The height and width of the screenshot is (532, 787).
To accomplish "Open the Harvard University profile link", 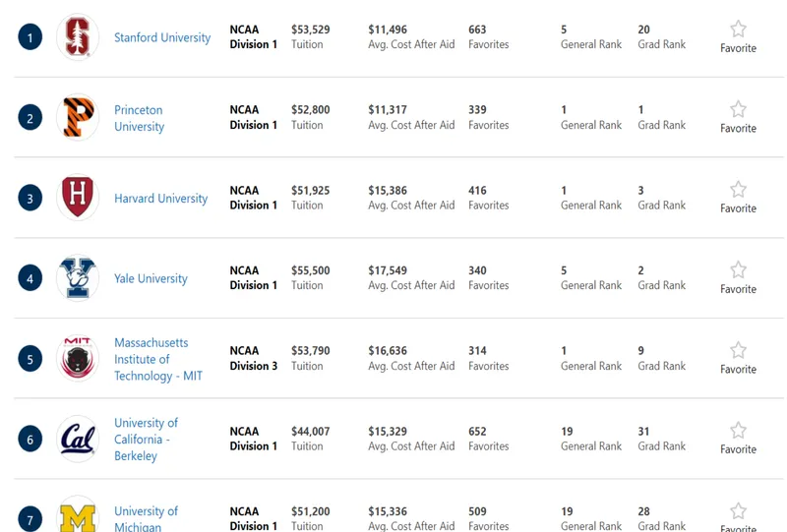I will (160, 199).
